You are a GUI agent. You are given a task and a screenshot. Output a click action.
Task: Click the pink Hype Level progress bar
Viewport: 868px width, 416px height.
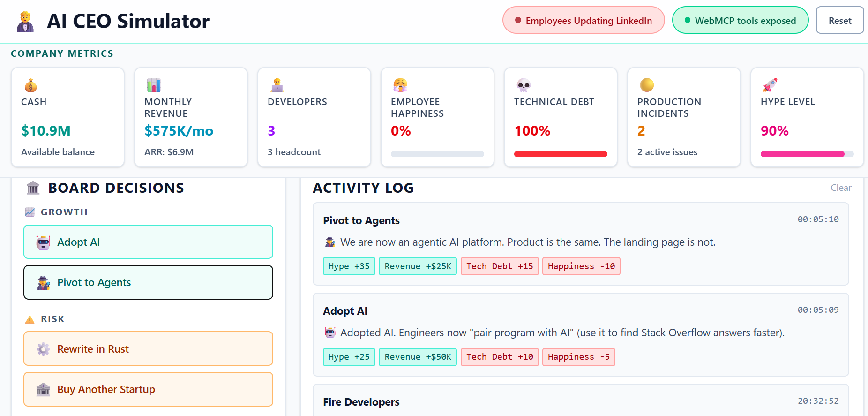(x=807, y=154)
